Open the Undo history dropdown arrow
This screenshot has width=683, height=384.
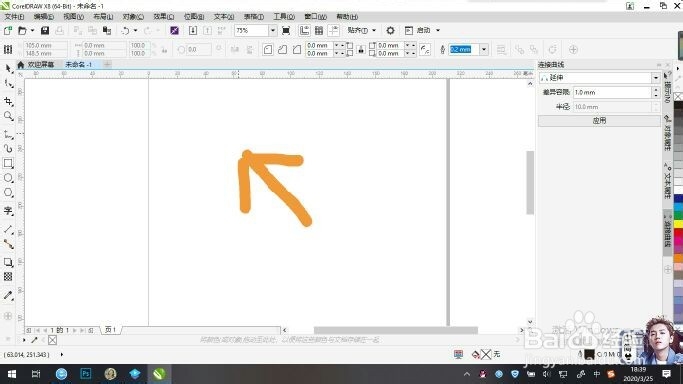pyautogui.click(x=135, y=30)
